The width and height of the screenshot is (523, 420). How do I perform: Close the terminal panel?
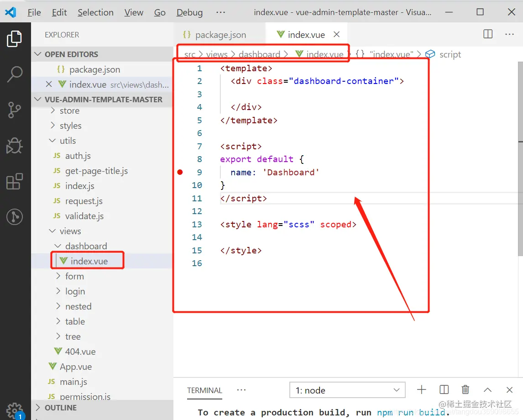click(x=509, y=390)
